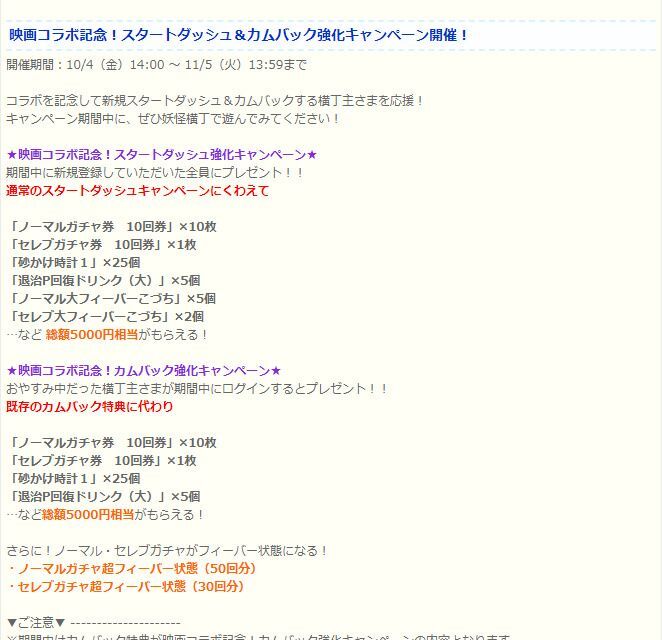This screenshot has height=640, width=662.
Task: Click セレブ大フィーバーこづち ×2個 item
Action: tap(105, 316)
